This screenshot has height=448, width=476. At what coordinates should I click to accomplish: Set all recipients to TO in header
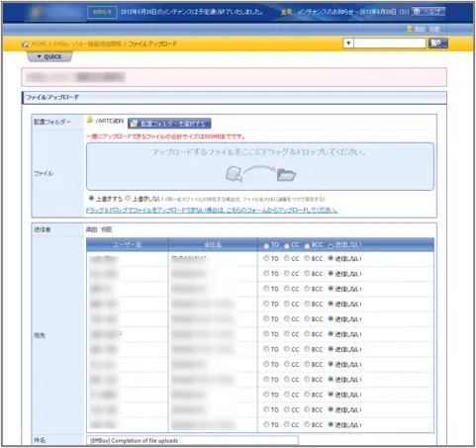tap(266, 245)
